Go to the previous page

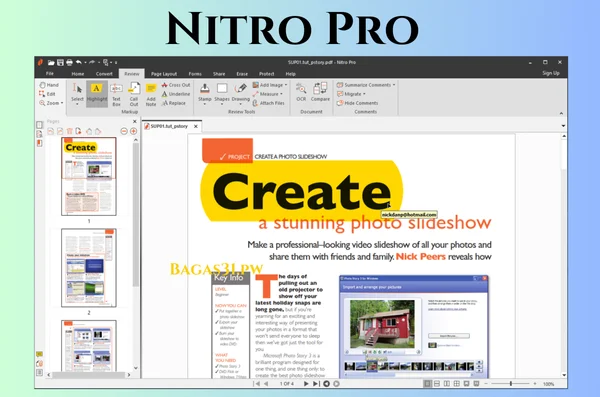[x=266, y=384]
